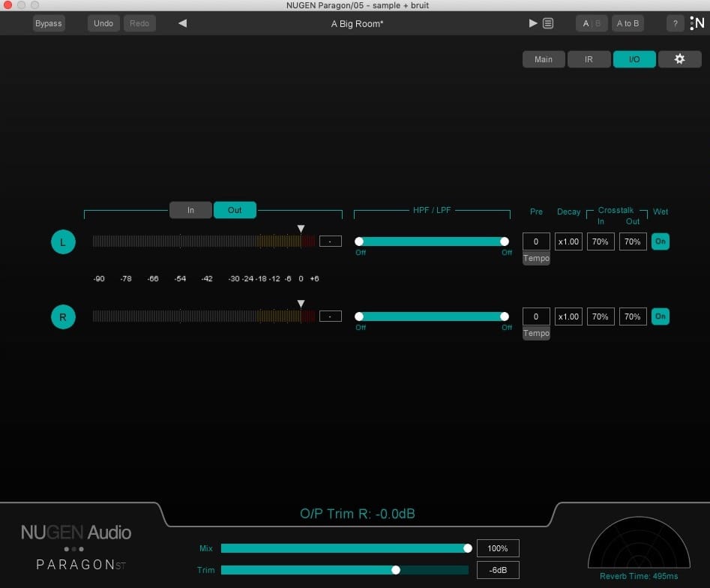Select the L channel indicator
Screen dimensions: 710x588
pyautogui.click(x=63, y=241)
